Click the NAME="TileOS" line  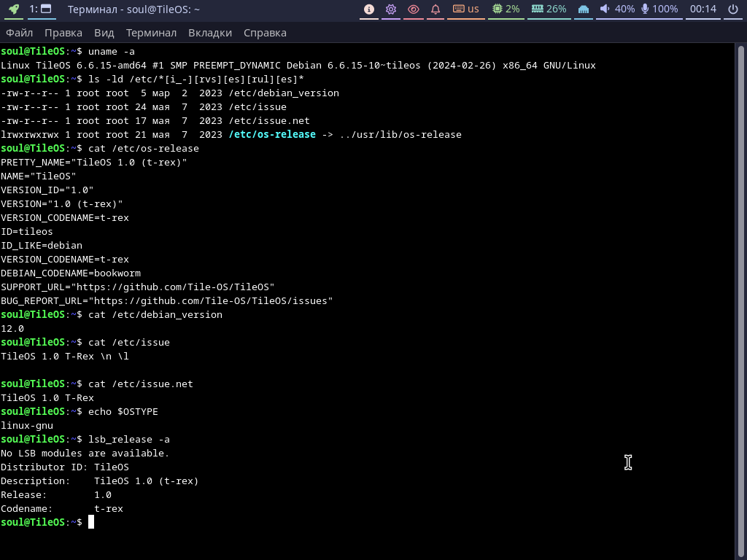pyautogui.click(x=38, y=176)
